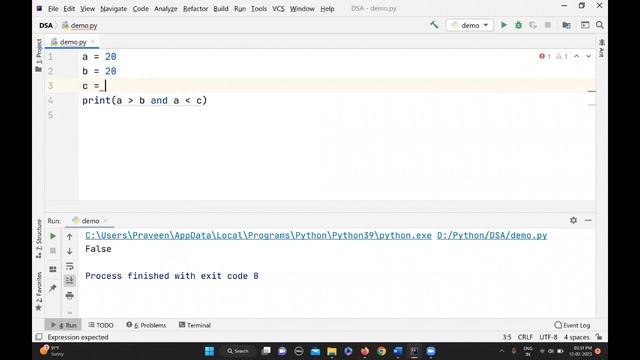Close the demo.py editor tab
The width and height of the screenshot is (640, 360).
(93, 42)
